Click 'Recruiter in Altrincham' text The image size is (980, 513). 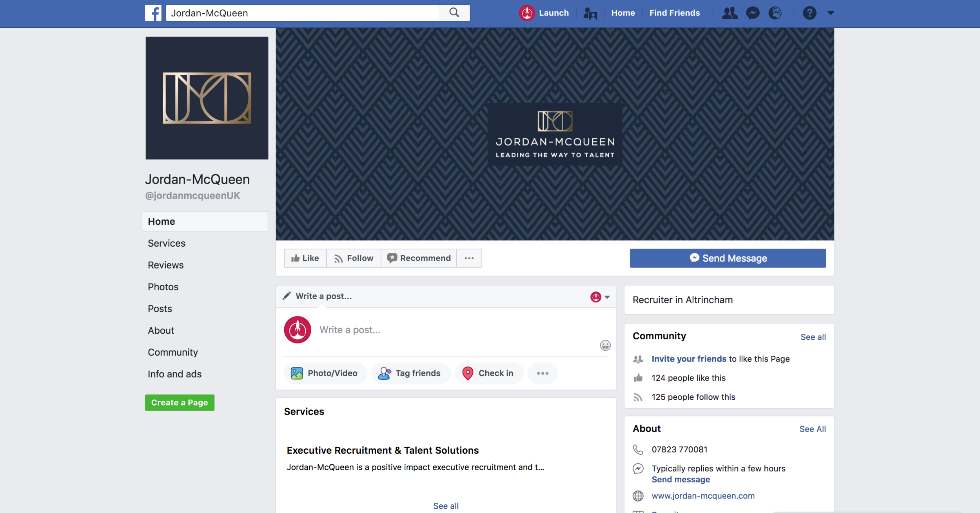pyautogui.click(x=682, y=300)
